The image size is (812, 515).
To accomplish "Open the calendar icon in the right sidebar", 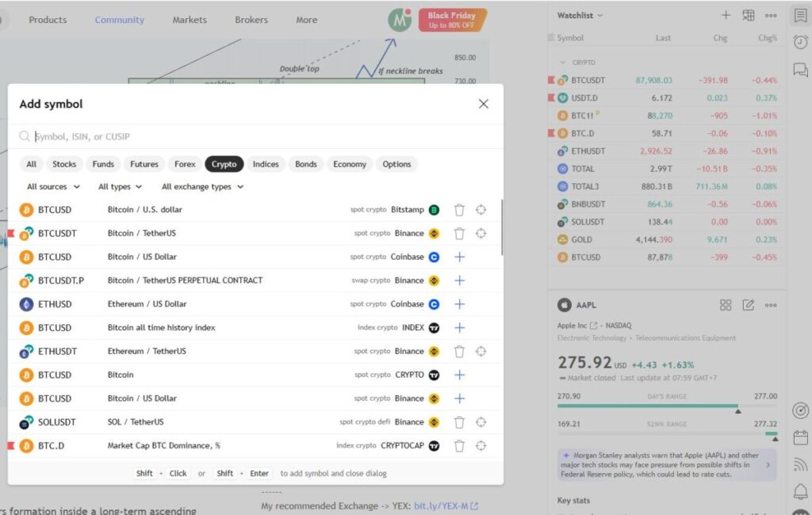I will click(800, 437).
